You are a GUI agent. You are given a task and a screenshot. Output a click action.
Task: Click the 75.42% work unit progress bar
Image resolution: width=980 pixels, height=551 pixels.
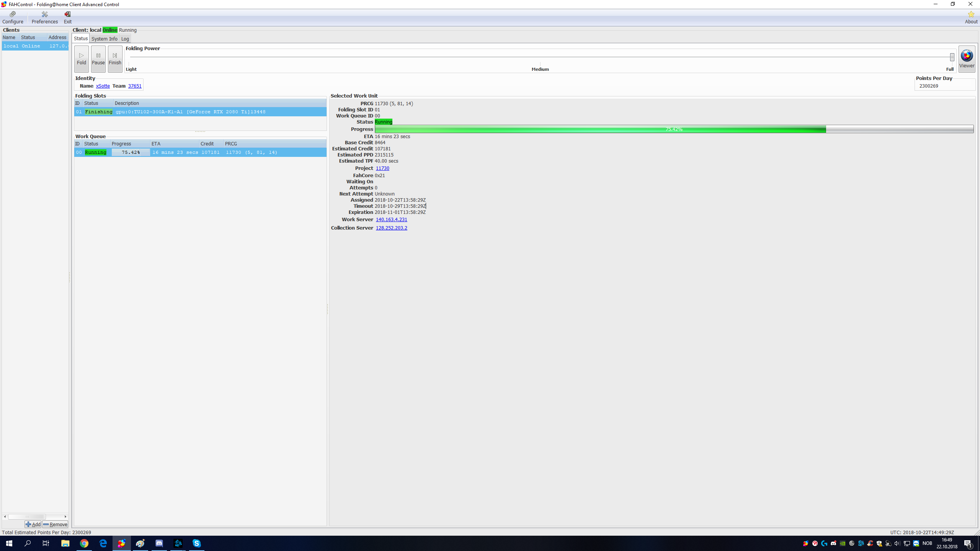point(674,129)
